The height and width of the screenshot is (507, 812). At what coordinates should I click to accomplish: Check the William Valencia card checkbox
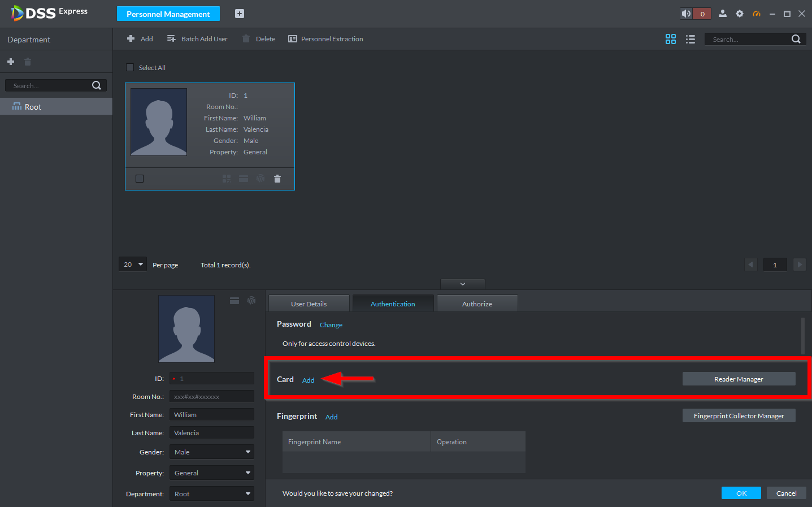point(140,179)
